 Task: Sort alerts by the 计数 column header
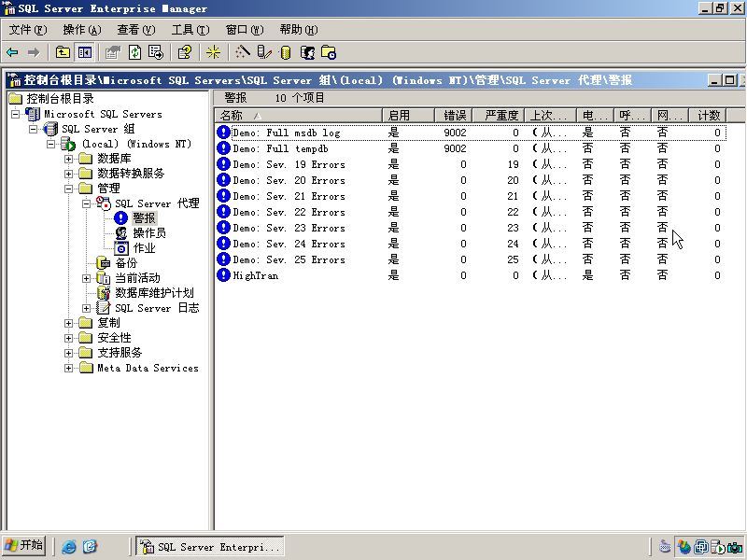708,115
